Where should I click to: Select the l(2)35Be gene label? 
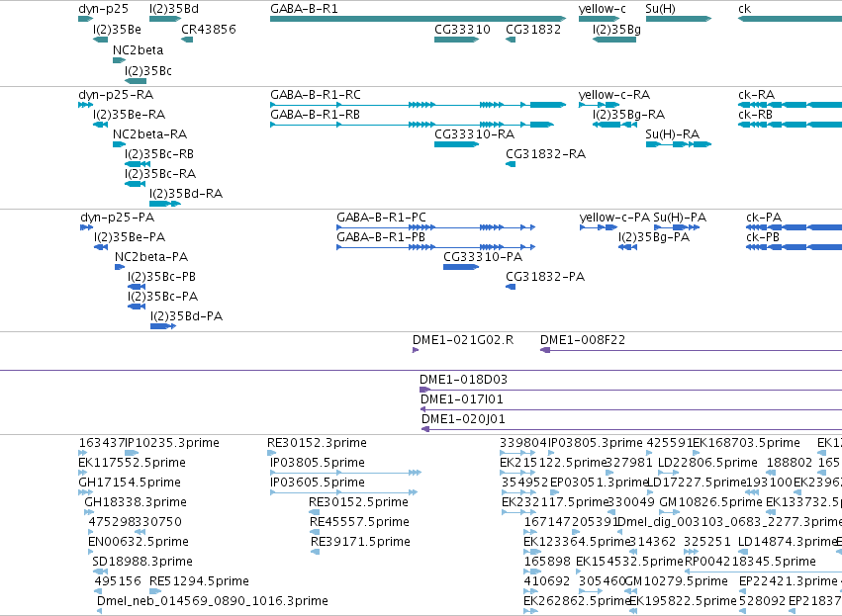117,29
